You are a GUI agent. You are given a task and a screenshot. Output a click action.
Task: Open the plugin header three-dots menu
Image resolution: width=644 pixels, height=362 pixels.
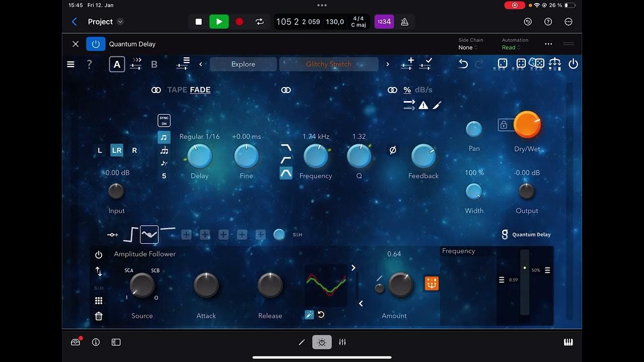coord(548,44)
